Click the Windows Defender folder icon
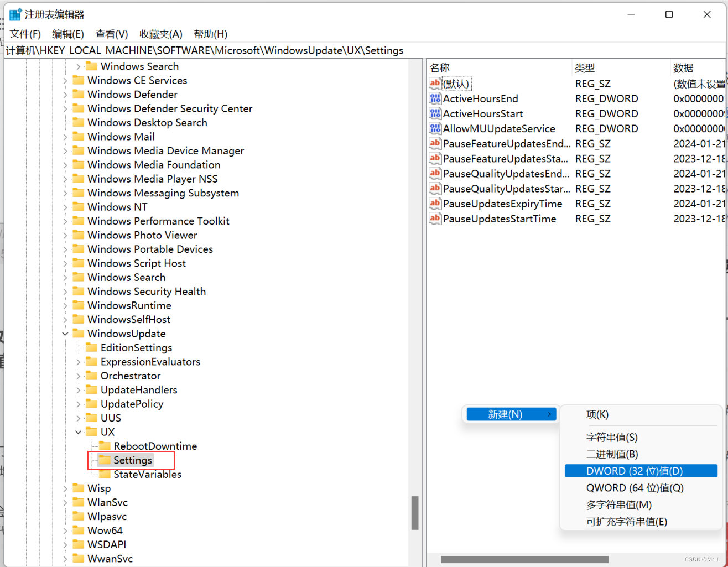 (79, 95)
